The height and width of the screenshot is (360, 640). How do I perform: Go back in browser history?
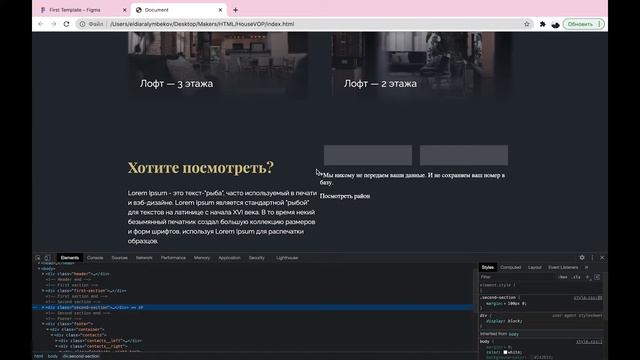(40, 24)
